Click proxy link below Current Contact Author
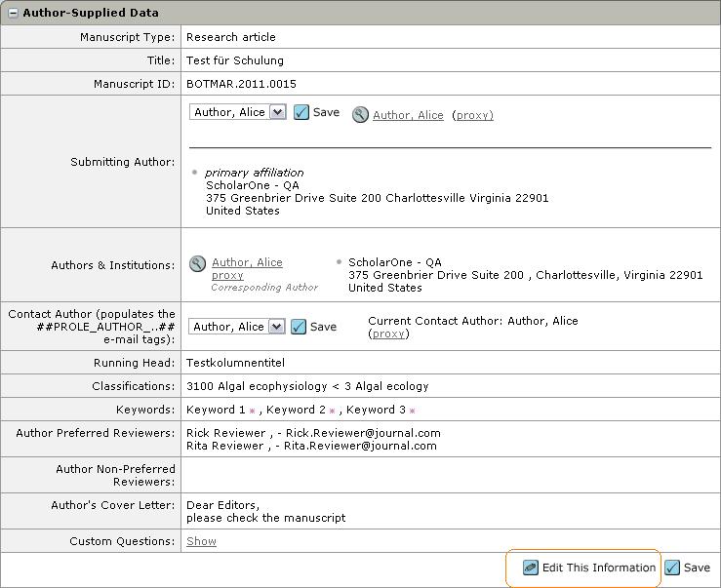 coord(388,333)
